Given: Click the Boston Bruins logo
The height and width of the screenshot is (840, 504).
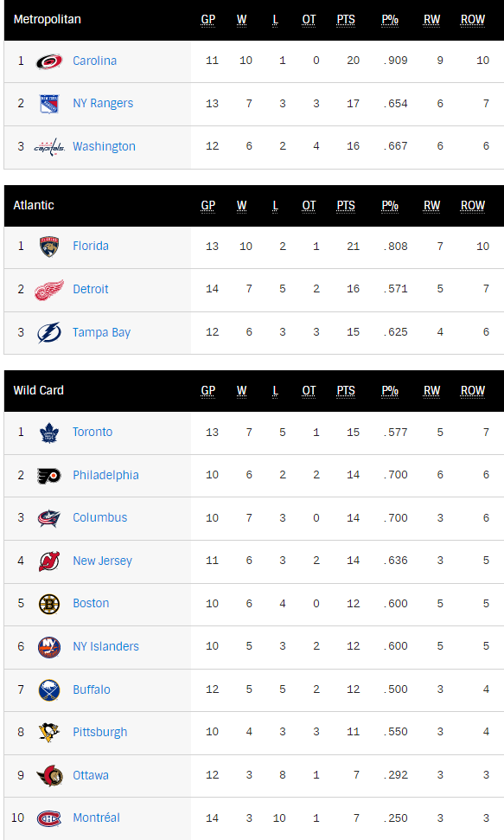Looking at the screenshot, I should pos(49,604).
